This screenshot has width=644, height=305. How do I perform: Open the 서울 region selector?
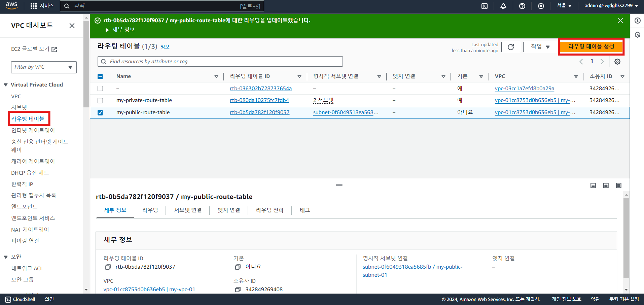coord(564,6)
